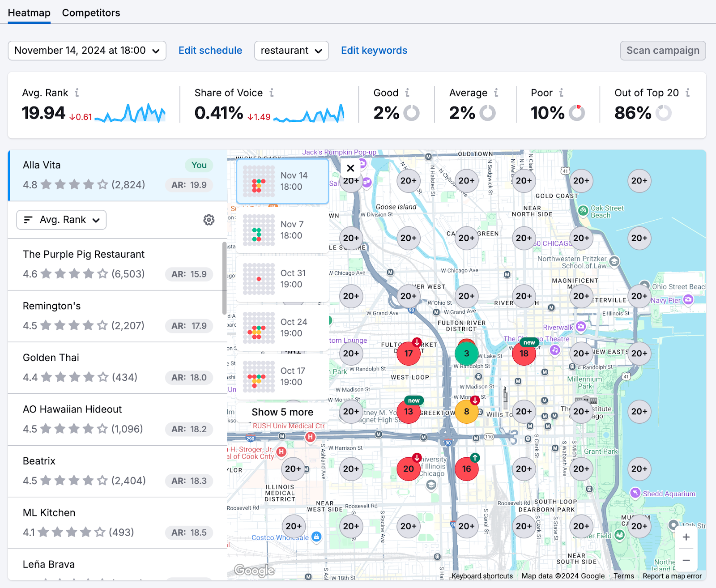Close the scan history panel
Screen dimensions: 716x588
(350, 168)
